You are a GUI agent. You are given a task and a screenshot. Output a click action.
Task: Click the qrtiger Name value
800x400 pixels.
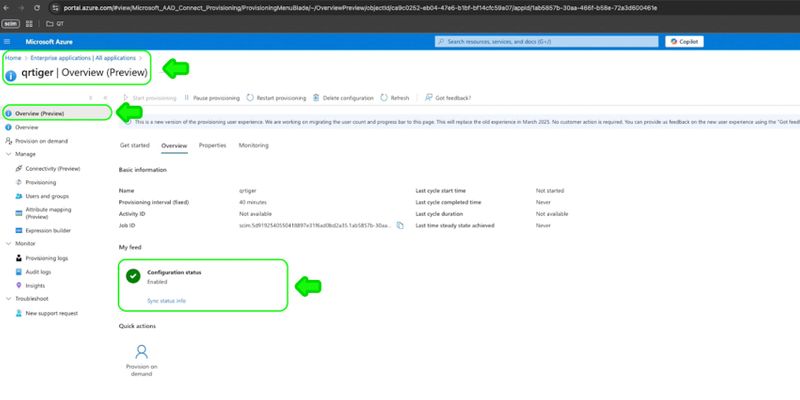(247, 191)
